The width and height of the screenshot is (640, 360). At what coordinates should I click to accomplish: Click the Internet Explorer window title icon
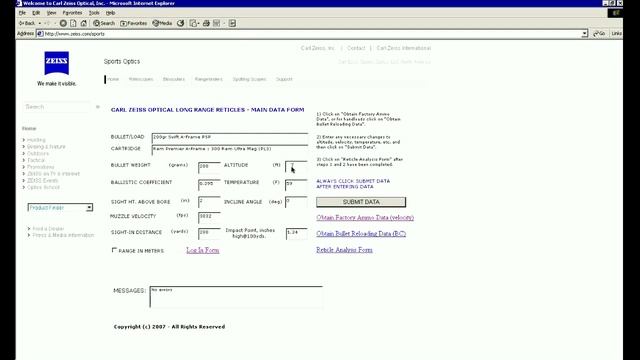coord(19,3)
